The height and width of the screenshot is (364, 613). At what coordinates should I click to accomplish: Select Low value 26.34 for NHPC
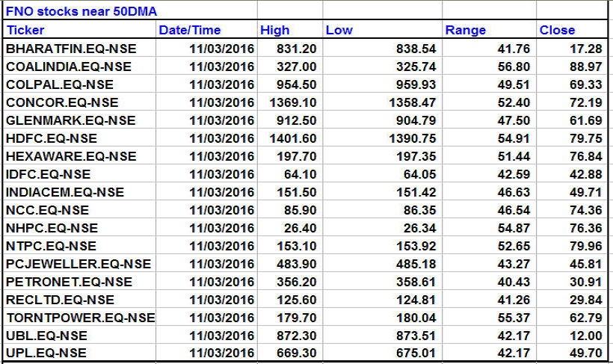[x=420, y=228]
